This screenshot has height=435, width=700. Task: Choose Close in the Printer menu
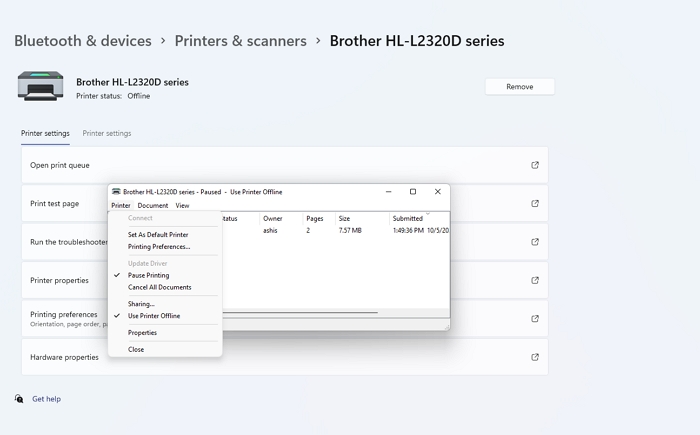point(136,349)
